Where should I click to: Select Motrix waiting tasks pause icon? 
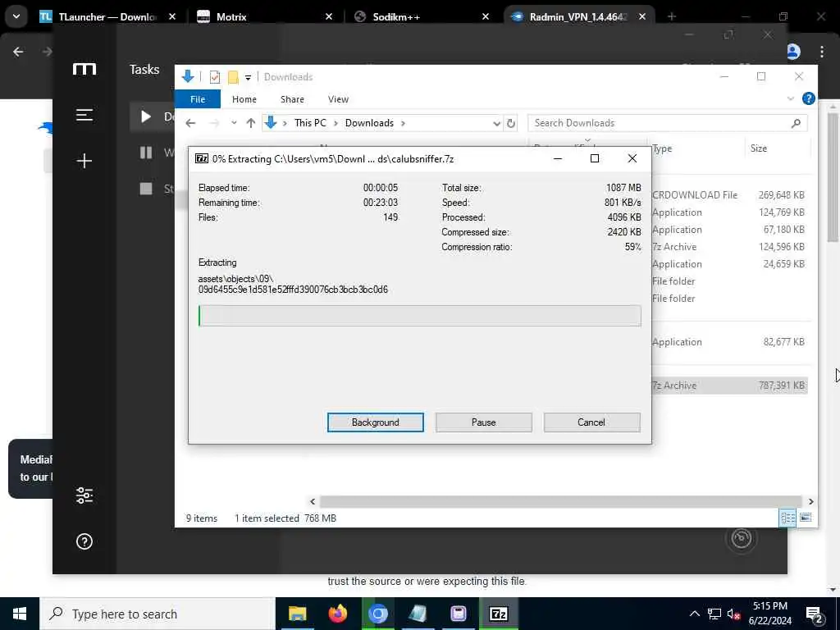click(x=146, y=153)
